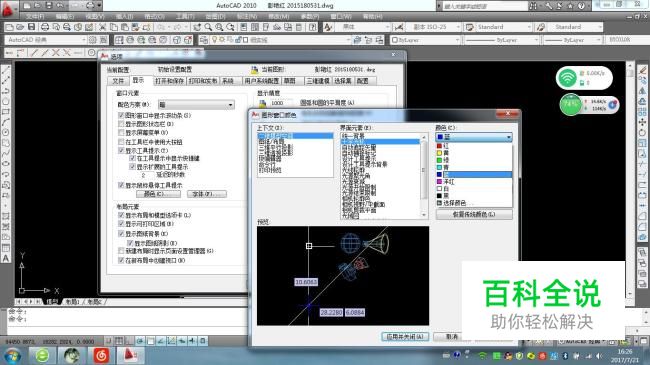The width and height of the screenshot is (650, 365).
Task: Open the AutoCAD application icon in the taskbar
Action: coord(130,355)
